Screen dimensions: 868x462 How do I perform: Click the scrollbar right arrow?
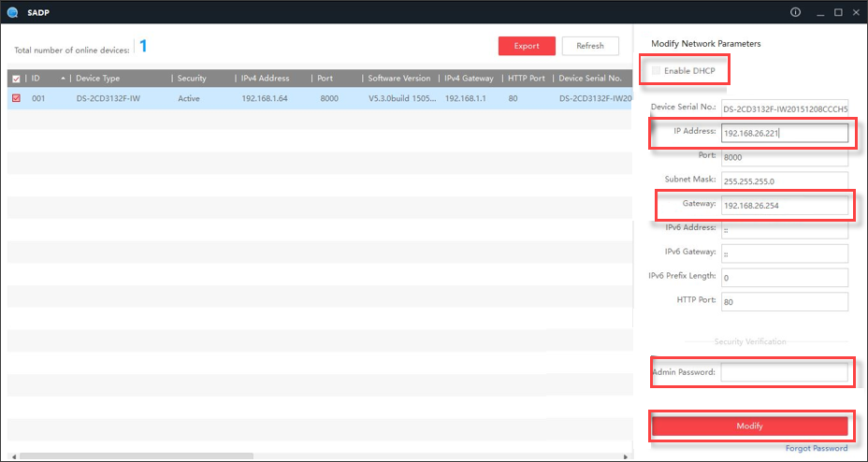click(x=626, y=457)
